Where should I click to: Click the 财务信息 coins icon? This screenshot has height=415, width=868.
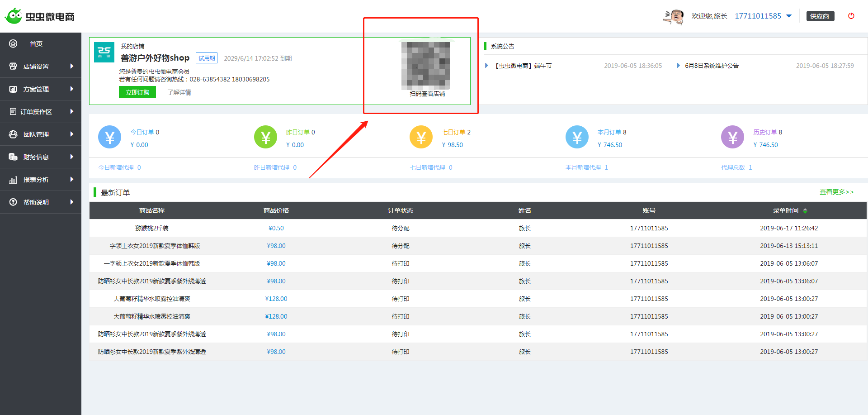(x=13, y=157)
